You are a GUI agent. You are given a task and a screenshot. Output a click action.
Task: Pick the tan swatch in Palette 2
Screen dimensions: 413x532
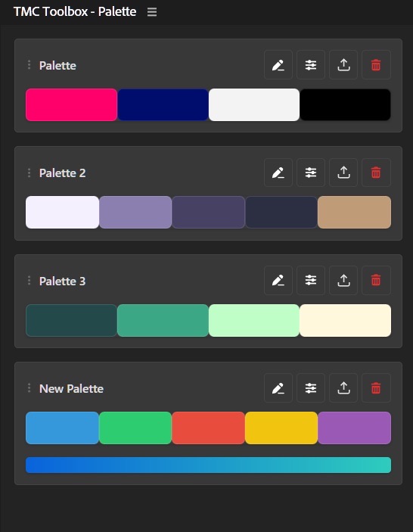pos(354,212)
